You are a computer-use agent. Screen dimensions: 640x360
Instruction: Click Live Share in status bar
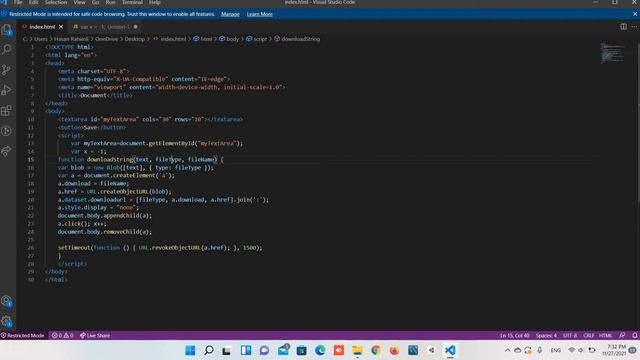(95, 336)
